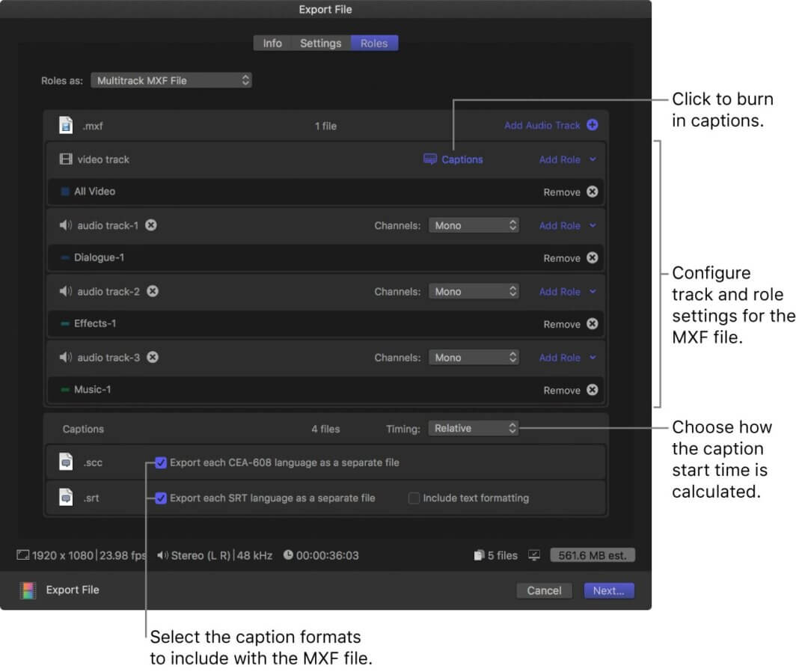This screenshot has height=672, width=808.
Task: Open the Roles as Multitrack MXF dropdown
Action: tap(171, 80)
